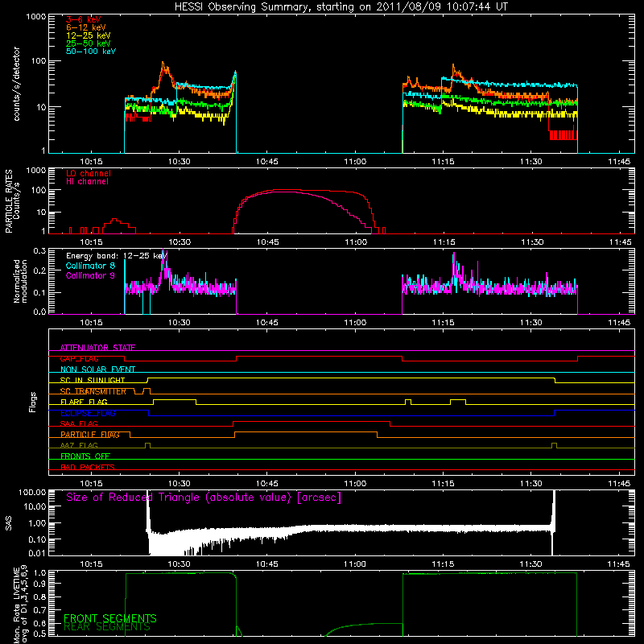Select the 12-25 keV legend label

[x=89, y=35]
